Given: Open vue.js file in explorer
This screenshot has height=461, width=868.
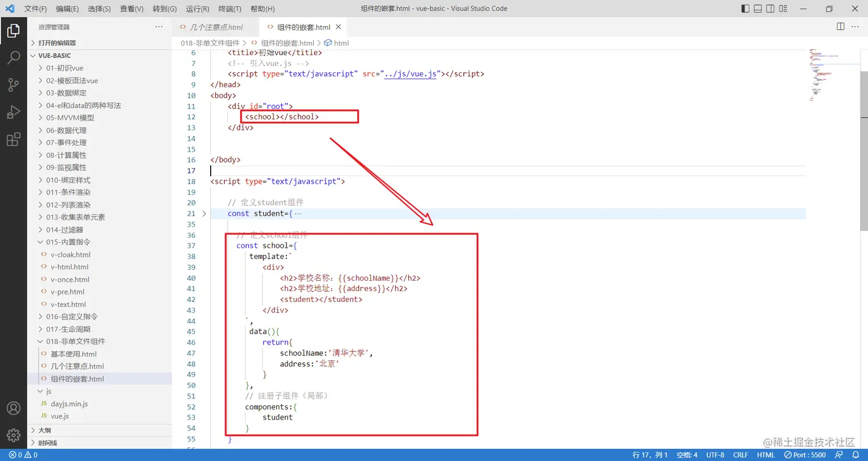Looking at the screenshot, I should [99, 416].
